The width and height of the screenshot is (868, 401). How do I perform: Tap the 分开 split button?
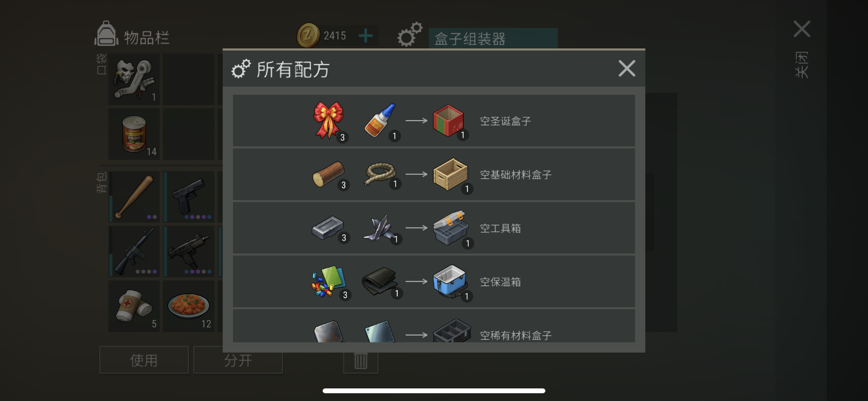[238, 360]
